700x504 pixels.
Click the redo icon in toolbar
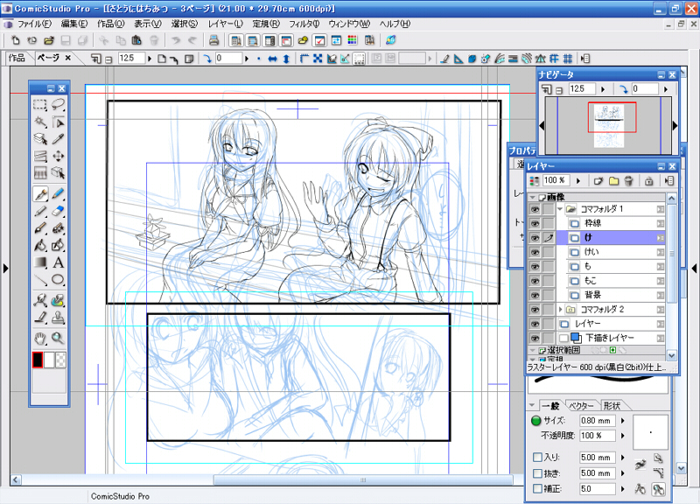192,41
